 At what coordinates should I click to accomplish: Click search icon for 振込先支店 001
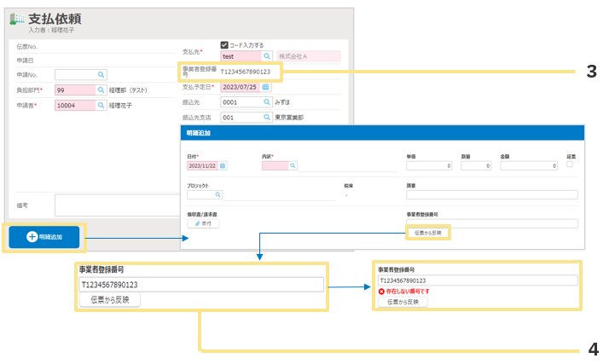click(x=266, y=118)
